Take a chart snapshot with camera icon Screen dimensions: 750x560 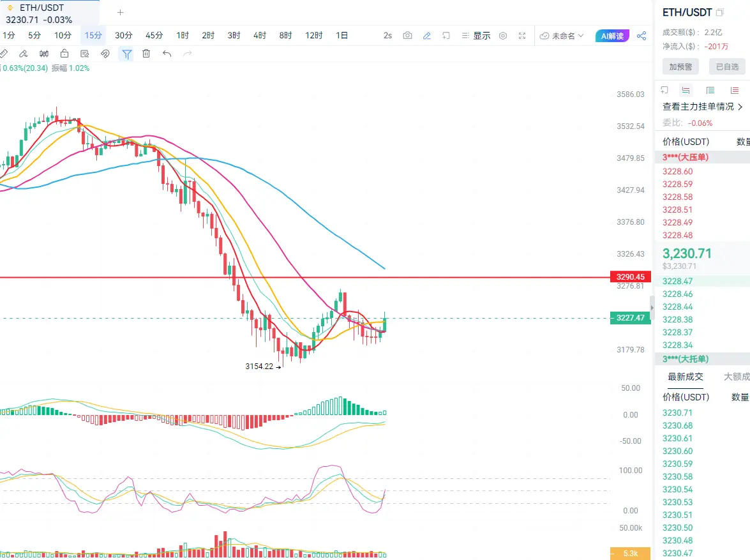tap(407, 35)
